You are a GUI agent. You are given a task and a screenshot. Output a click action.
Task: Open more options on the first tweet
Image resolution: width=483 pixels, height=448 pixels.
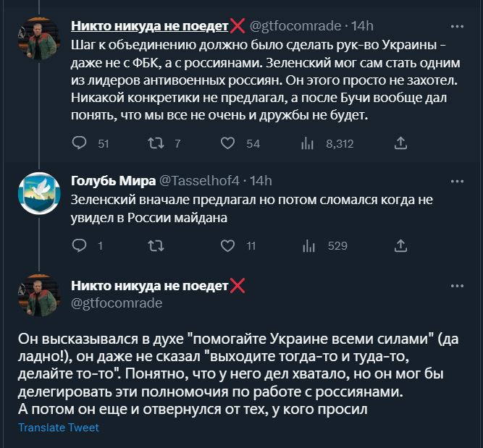(457, 26)
